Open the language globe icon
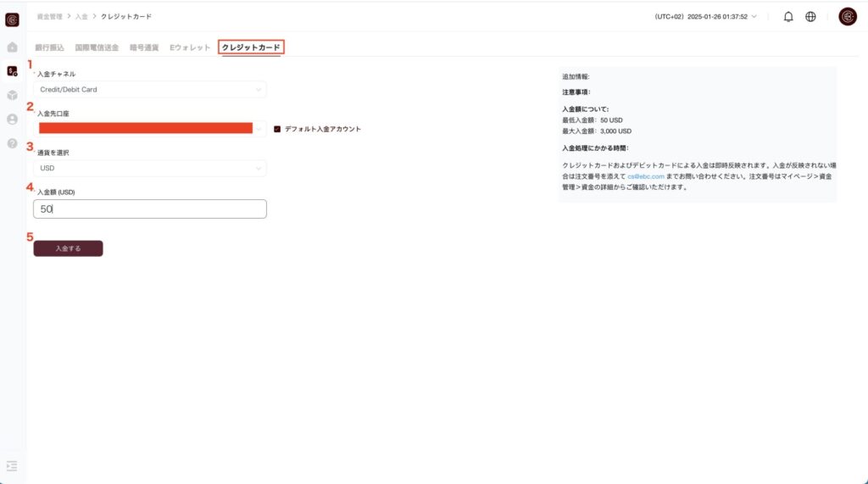This screenshot has height=484, width=868. pos(810,17)
